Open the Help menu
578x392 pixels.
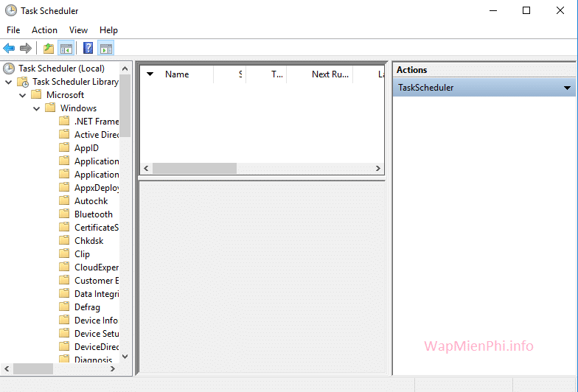108,30
